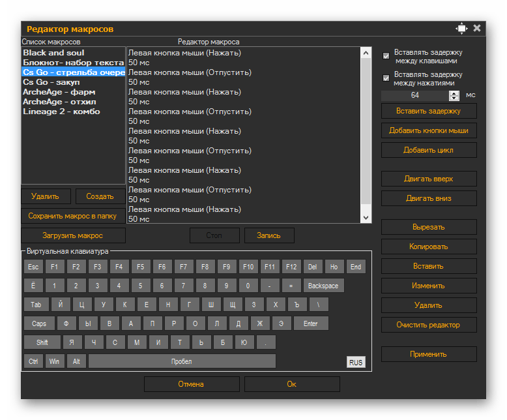Click Удалить button under macro list
507x420 pixels.
click(x=46, y=196)
